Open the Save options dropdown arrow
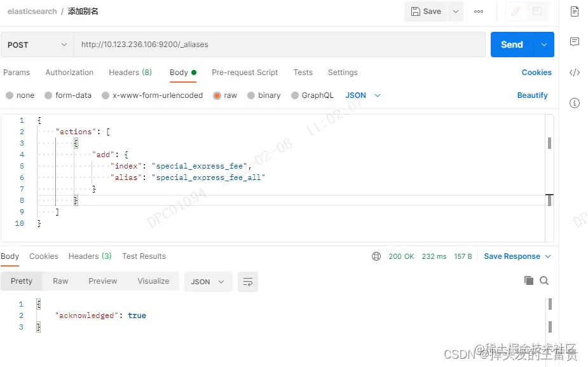Image resolution: width=588 pixels, height=367 pixels. 456,11
